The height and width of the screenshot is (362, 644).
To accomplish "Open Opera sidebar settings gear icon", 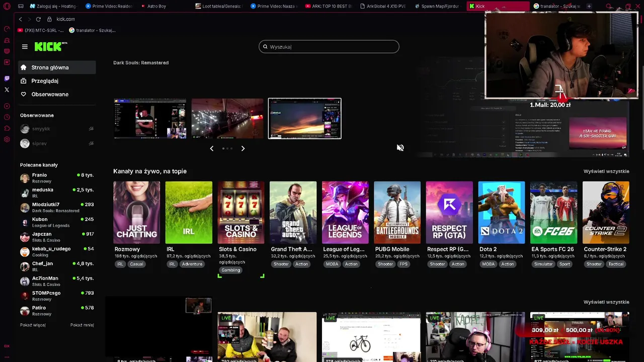I will point(7,139).
